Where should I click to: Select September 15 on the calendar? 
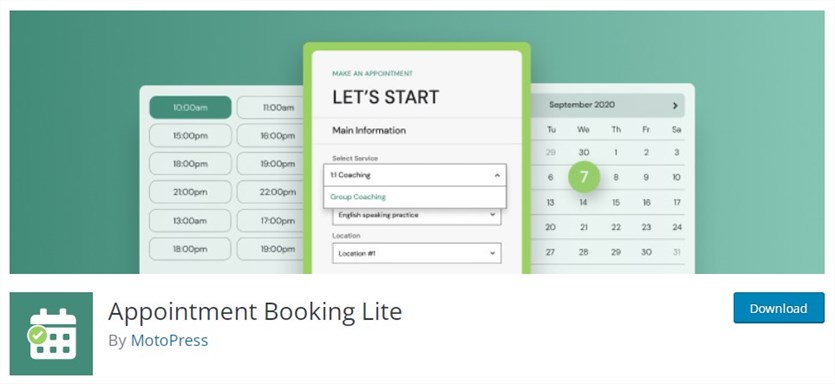point(616,202)
